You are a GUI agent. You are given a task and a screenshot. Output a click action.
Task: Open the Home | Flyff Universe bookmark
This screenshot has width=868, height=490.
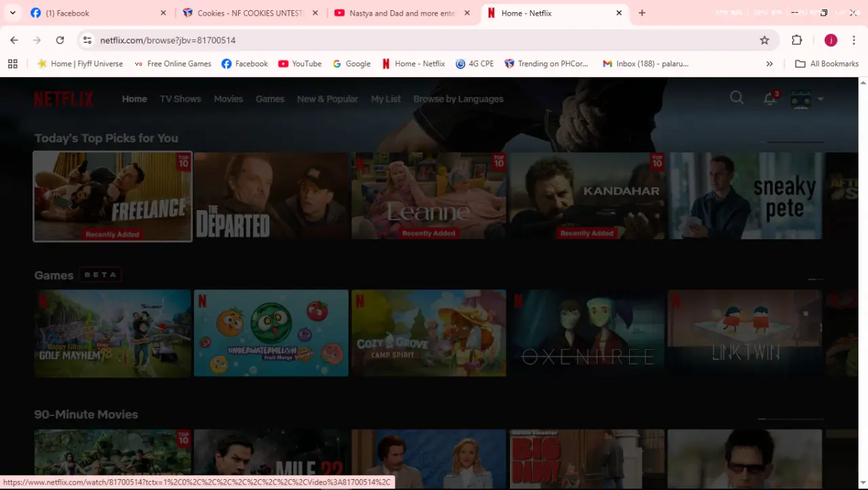[80, 64]
